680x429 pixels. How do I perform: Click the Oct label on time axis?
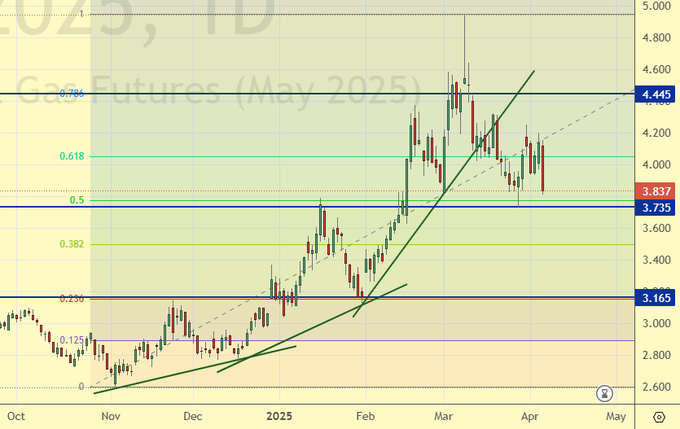pos(14,415)
